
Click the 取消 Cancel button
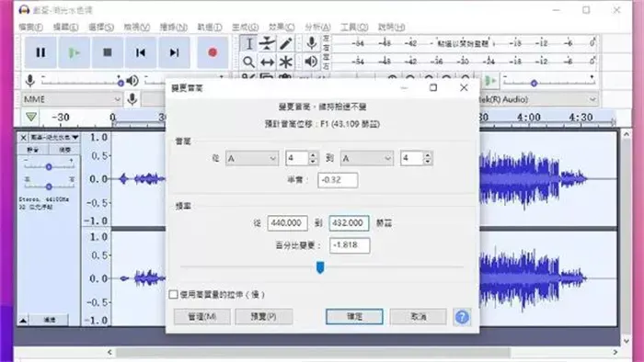click(x=418, y=316)
